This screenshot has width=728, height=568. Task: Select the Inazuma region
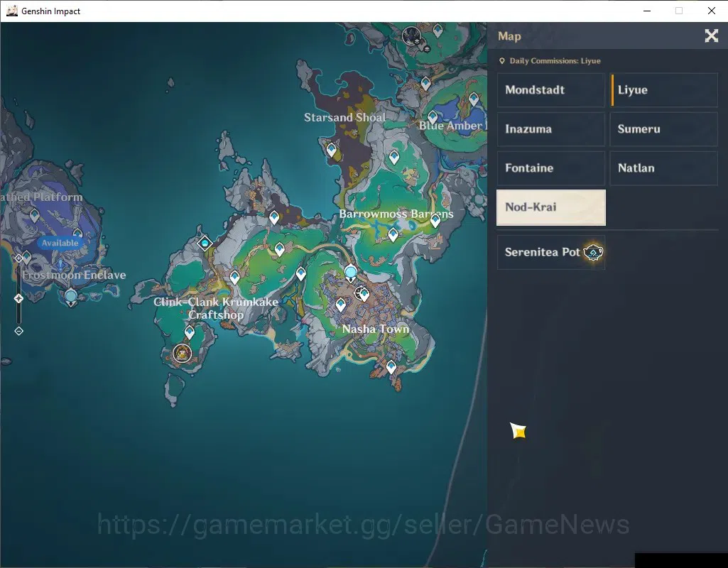[x=550, y=129]
